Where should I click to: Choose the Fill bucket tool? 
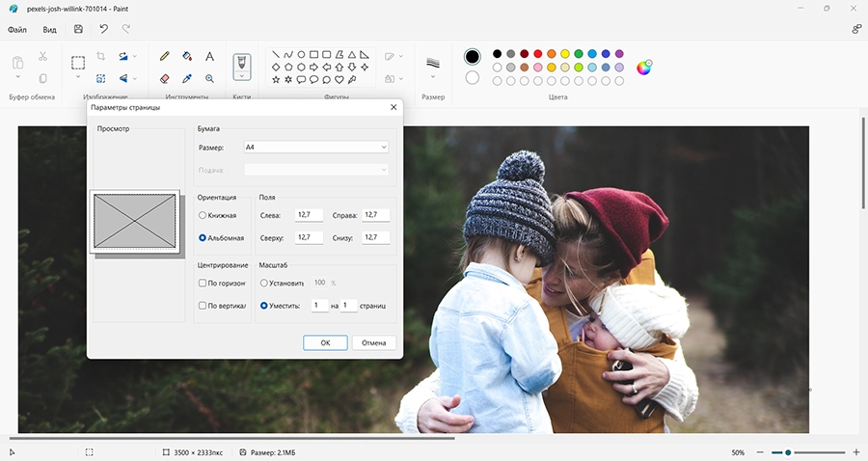point(187,56)
